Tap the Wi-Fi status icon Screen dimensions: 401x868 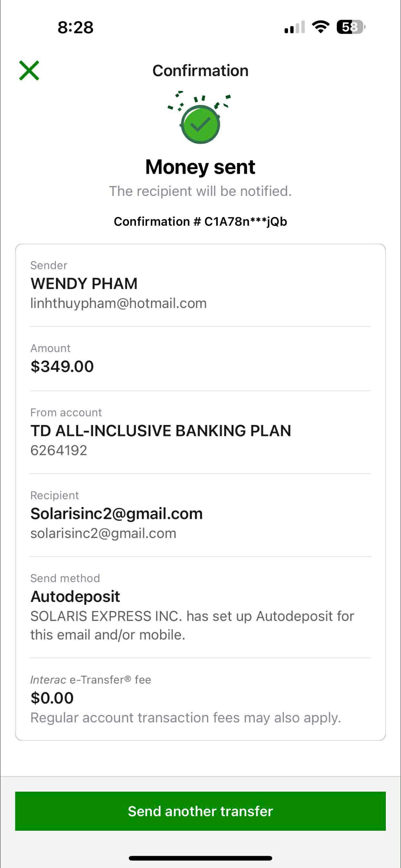(x=321, y=27)
